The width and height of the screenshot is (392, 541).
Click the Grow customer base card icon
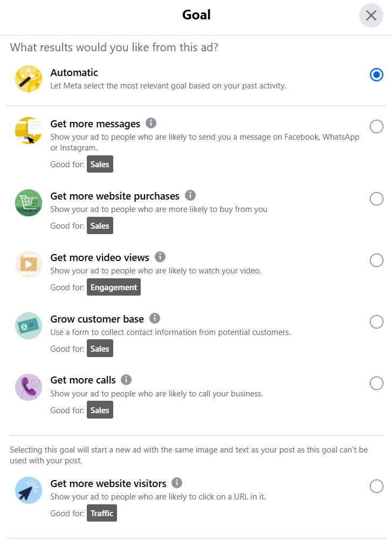click(29, 326)
